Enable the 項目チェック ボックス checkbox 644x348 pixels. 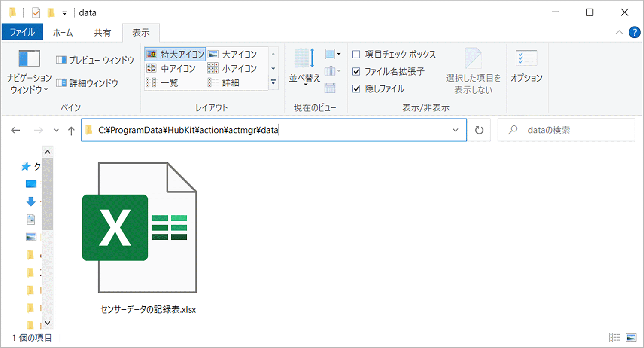click(356, 55)
